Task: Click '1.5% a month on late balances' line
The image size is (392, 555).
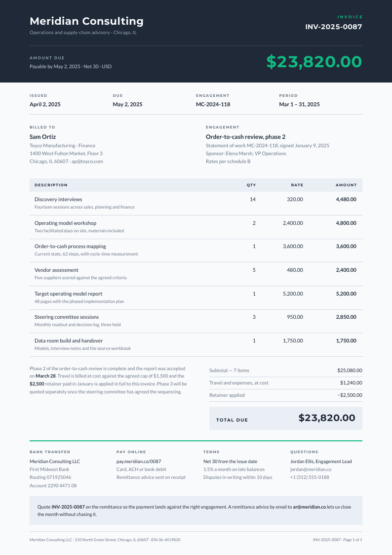Action: click(x=234, y=470)
